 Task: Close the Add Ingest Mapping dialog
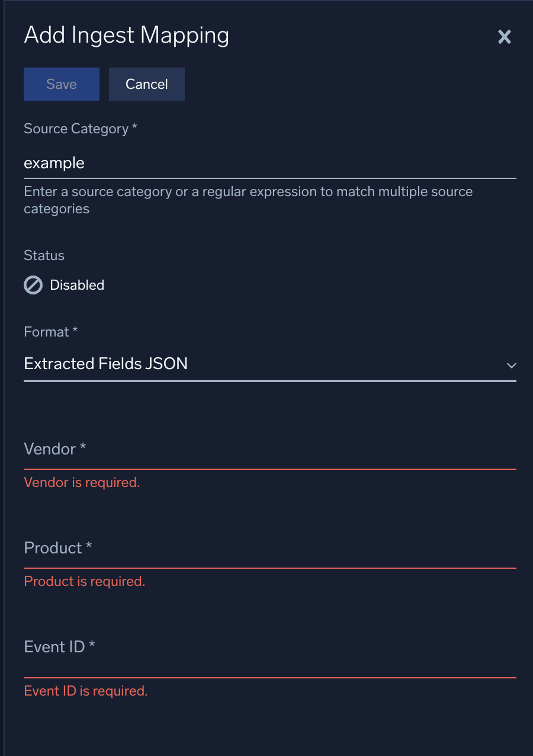pyautogui.click(x=504, y=37)
